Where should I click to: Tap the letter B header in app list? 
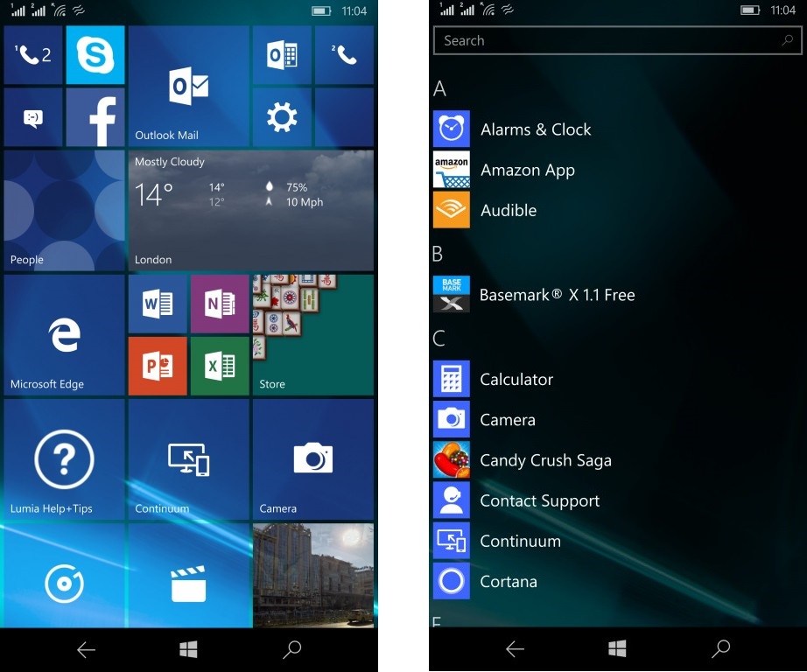point(438,254)
